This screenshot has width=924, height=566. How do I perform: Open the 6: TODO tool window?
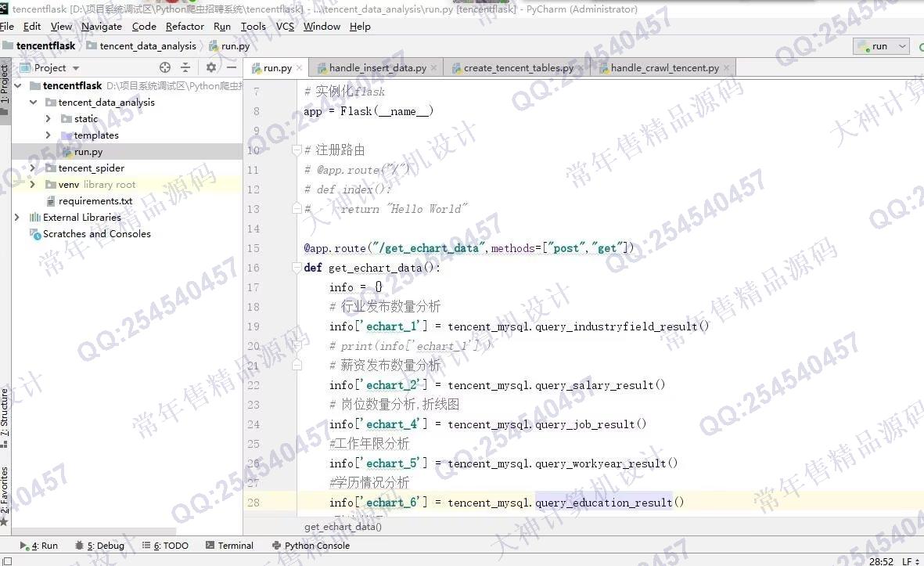click(x=166, y=546)
